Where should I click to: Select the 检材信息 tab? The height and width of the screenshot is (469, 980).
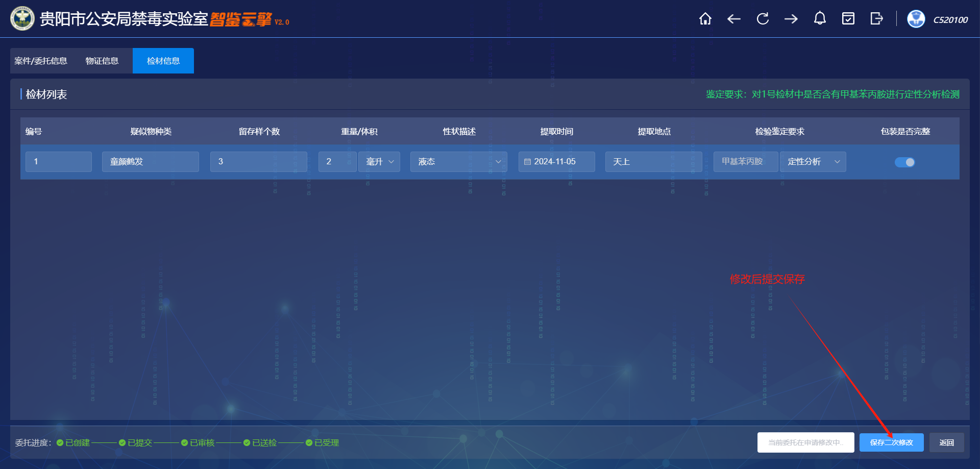pyautogui.click(x=163, y=61)
